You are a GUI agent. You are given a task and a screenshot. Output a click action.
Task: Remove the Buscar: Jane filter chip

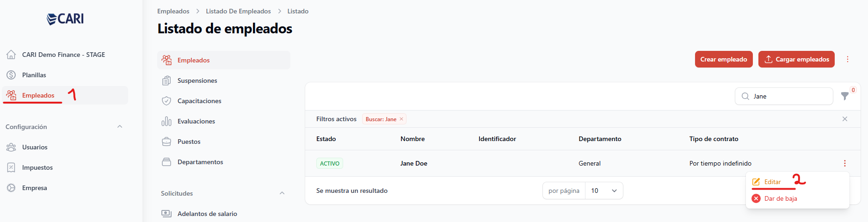(x=401, y=119)
